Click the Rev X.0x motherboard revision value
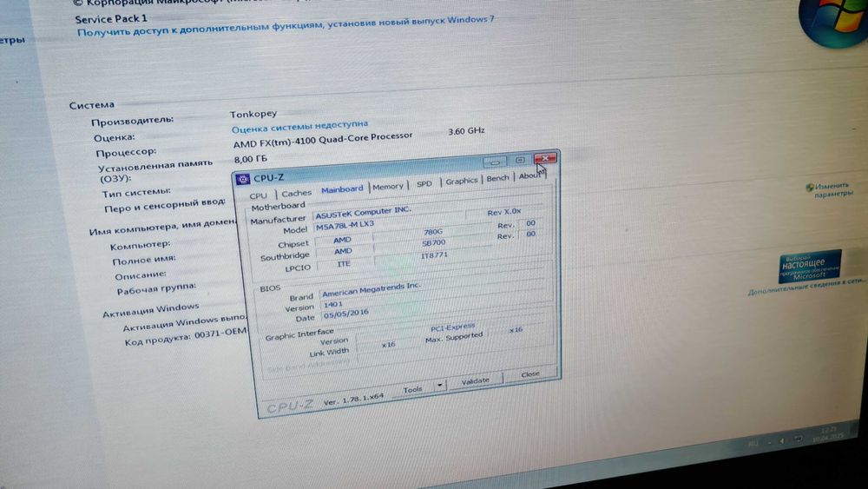The height and width of the screenshot is (489, 868). [x=503, y=212]
